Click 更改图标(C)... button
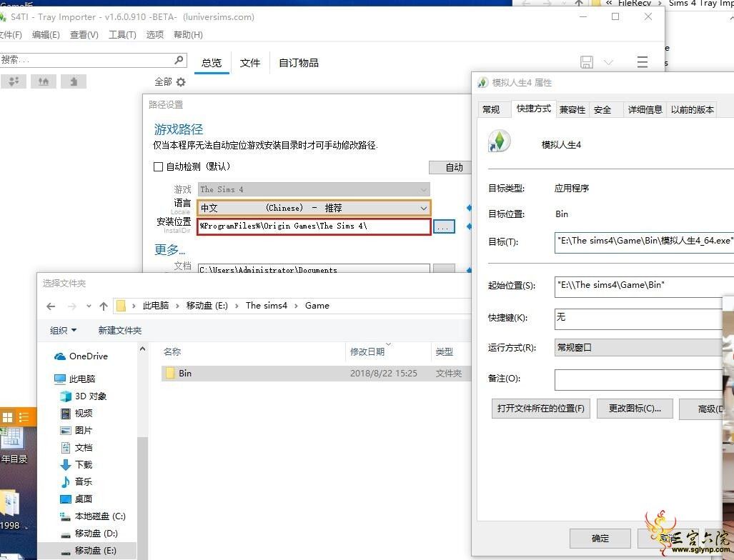Image resolution: width=734 pixels, height=560 pixels. click(x=635, y=409)
